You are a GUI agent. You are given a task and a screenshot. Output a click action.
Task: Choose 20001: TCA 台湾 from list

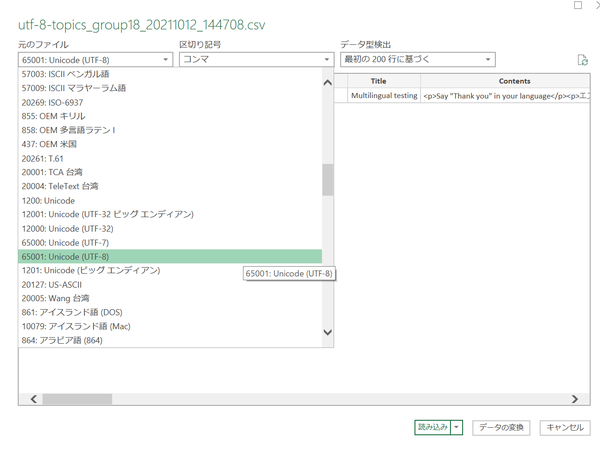pos(170,172)
